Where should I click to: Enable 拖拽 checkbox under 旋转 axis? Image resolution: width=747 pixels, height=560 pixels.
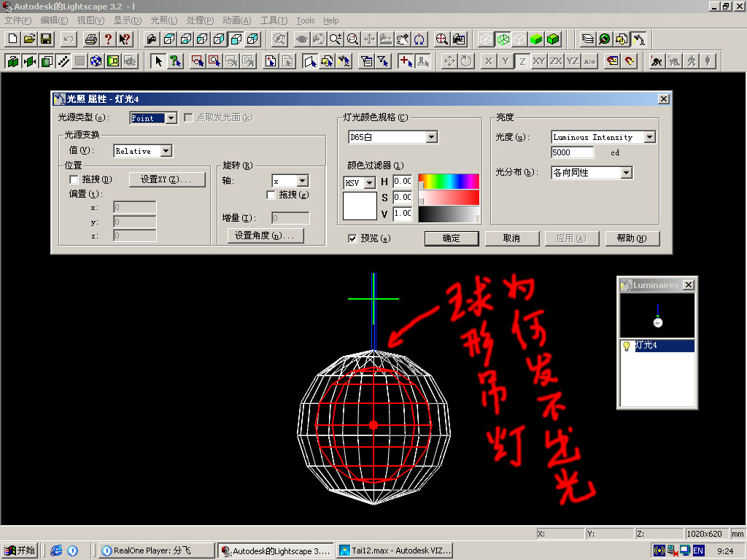(x=271, y=195)
